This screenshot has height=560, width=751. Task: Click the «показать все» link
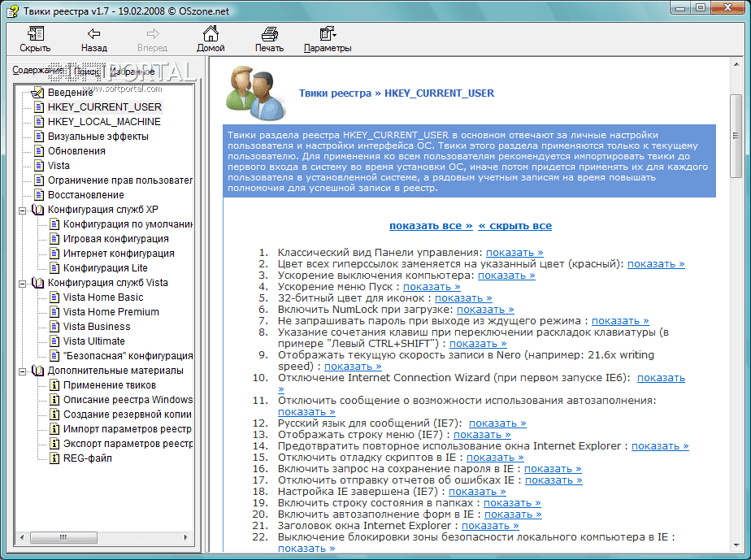click(431, 226)
